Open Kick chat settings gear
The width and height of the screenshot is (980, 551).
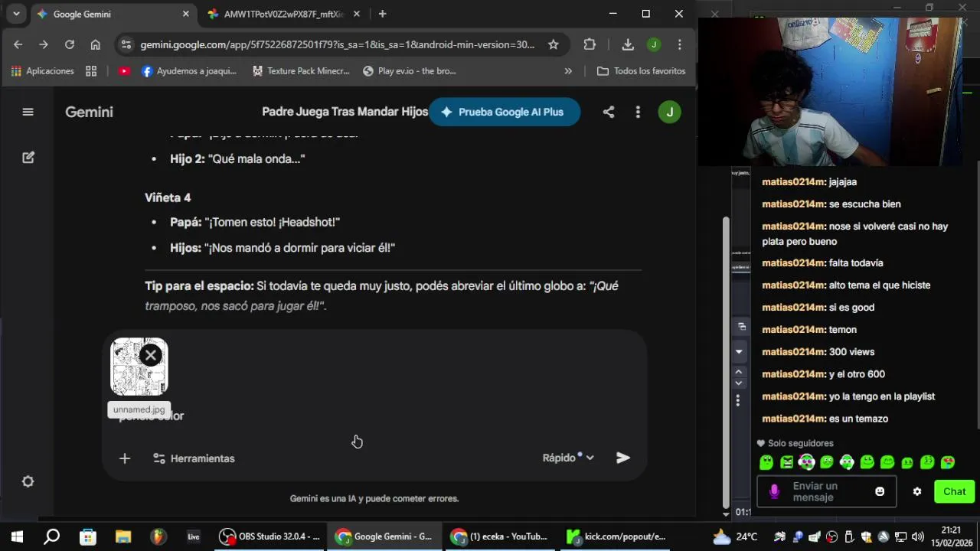[917, 491]
